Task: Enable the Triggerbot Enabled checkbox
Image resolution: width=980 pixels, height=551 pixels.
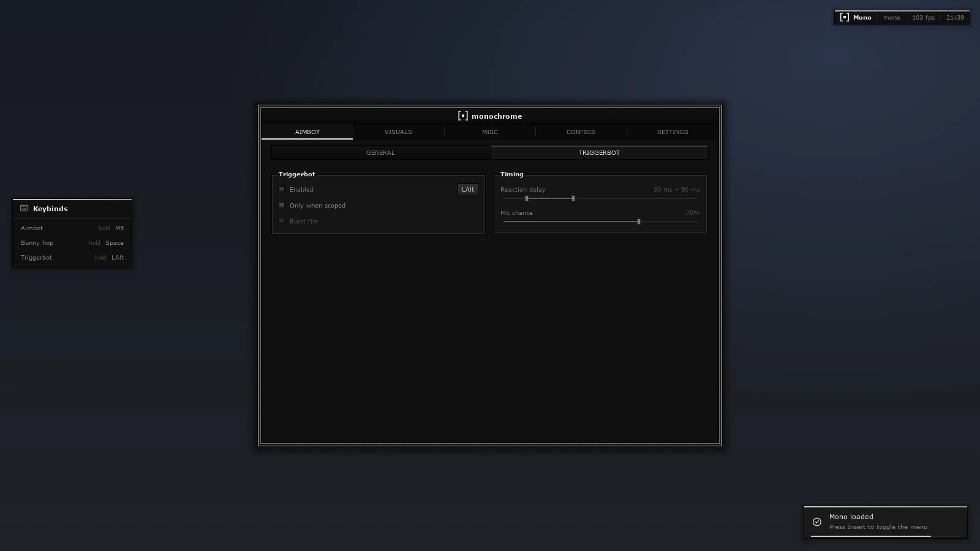Action: click(282, 189)
